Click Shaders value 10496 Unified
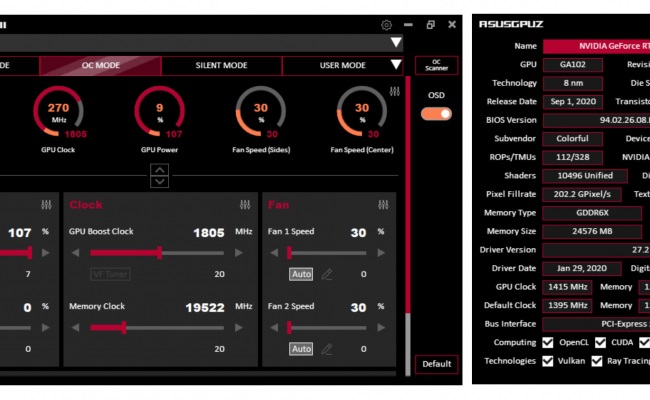Image resolution: width=650 pixels, height=400 pixels. [585, 176]
